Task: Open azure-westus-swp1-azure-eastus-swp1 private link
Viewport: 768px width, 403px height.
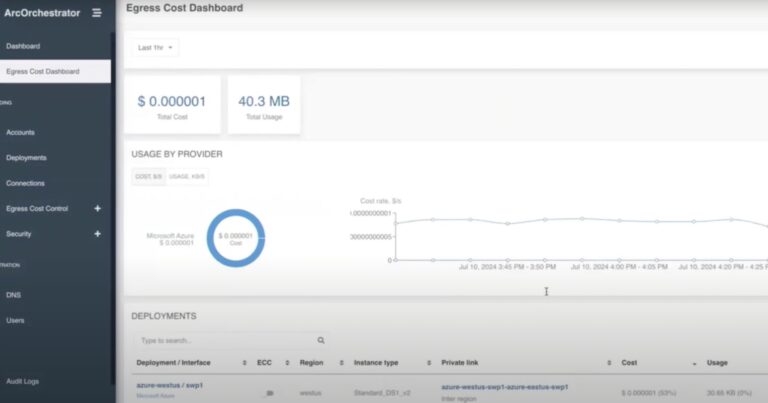Action: [504, 385]
